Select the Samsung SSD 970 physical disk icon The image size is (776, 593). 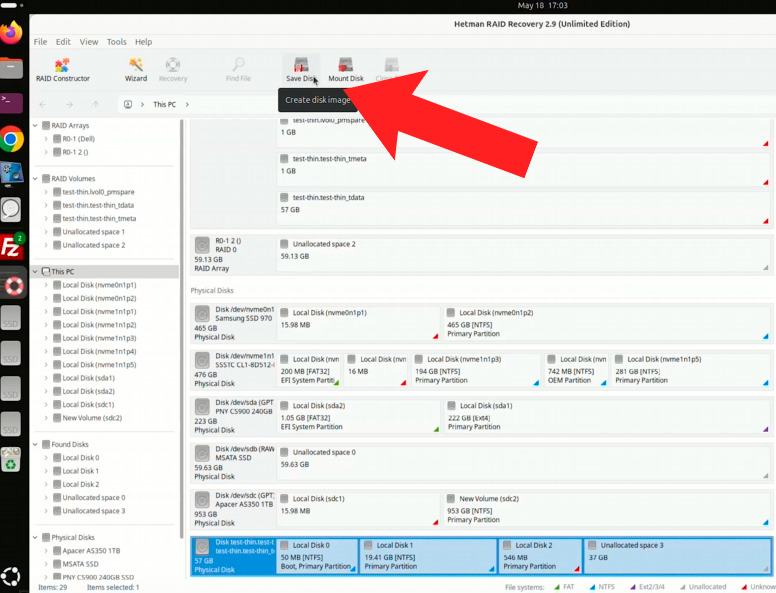(202, 314)
